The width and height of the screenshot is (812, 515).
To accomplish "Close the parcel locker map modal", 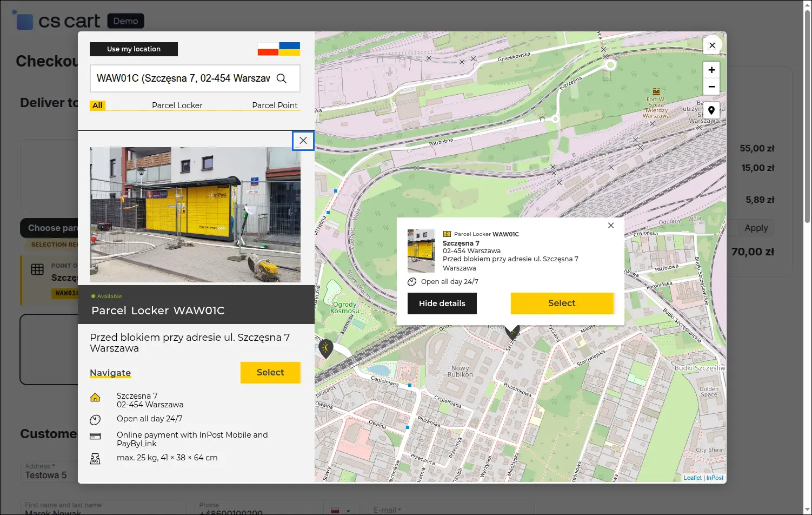I will (712, 45).
